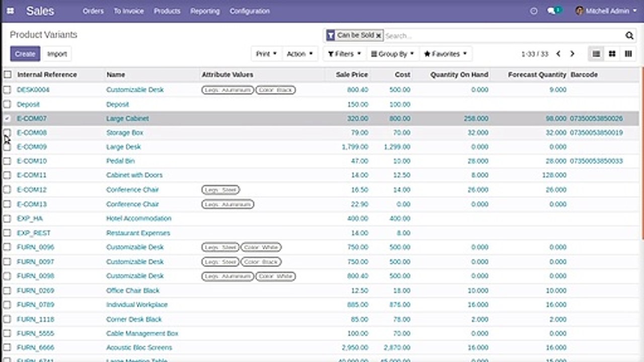Uncheck the E-COM07 row checkbox

coord(7,119)
